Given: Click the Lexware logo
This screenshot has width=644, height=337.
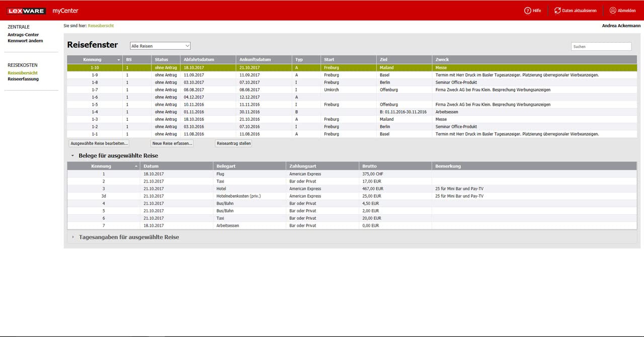Looking at the screenshot, I should (x=27, y=11).
